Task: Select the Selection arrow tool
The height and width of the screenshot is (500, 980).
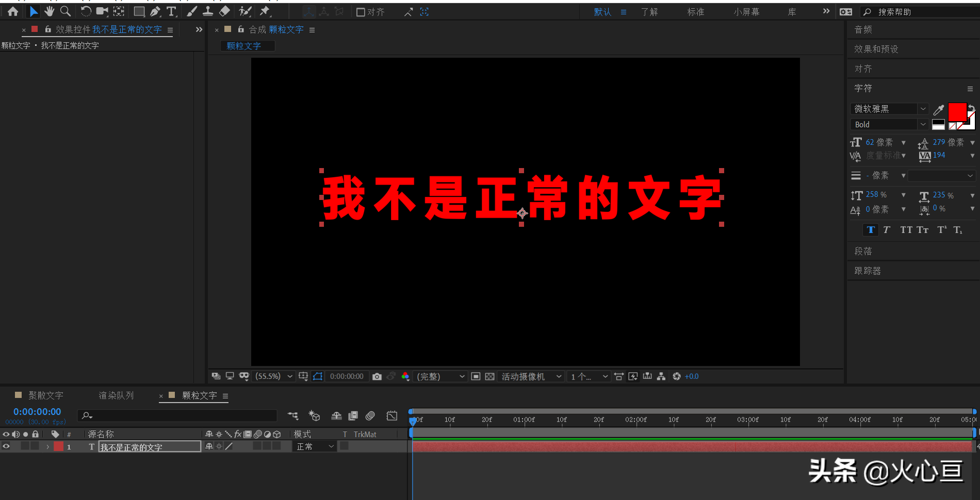Action: (x=34, y=11)
